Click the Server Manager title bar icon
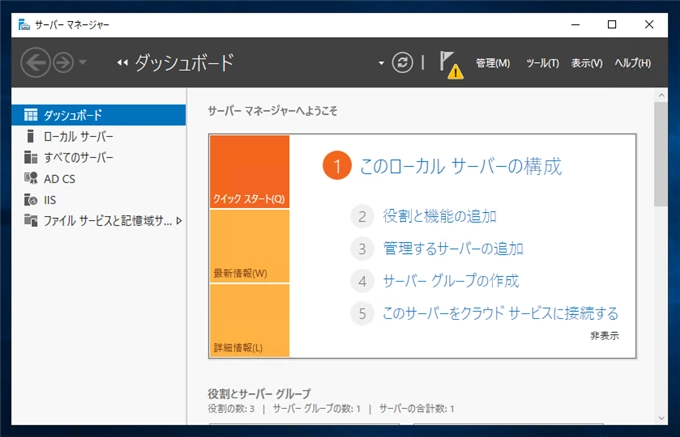Image resolution: width=680 pixels, height=437 pixels. coord(24,25)
